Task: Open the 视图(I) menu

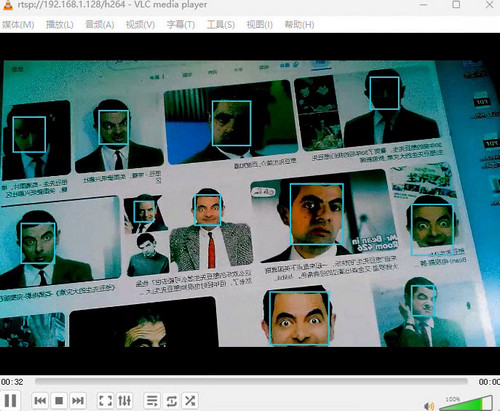Action: (259, 25)
